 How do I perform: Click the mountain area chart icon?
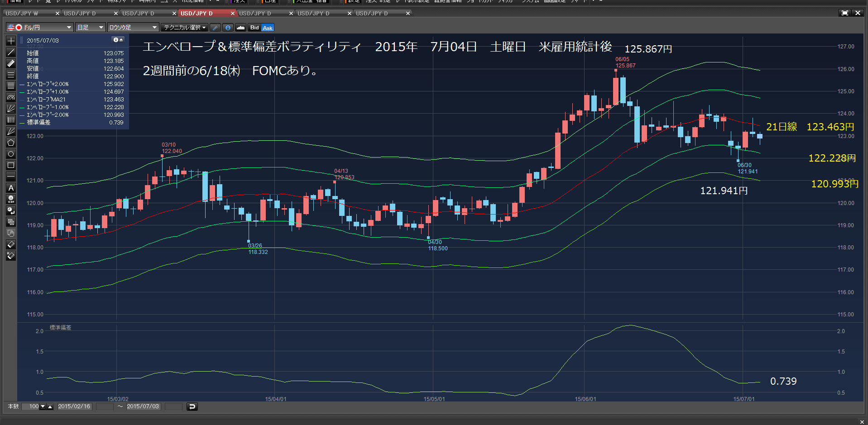[x=241, y=28]
